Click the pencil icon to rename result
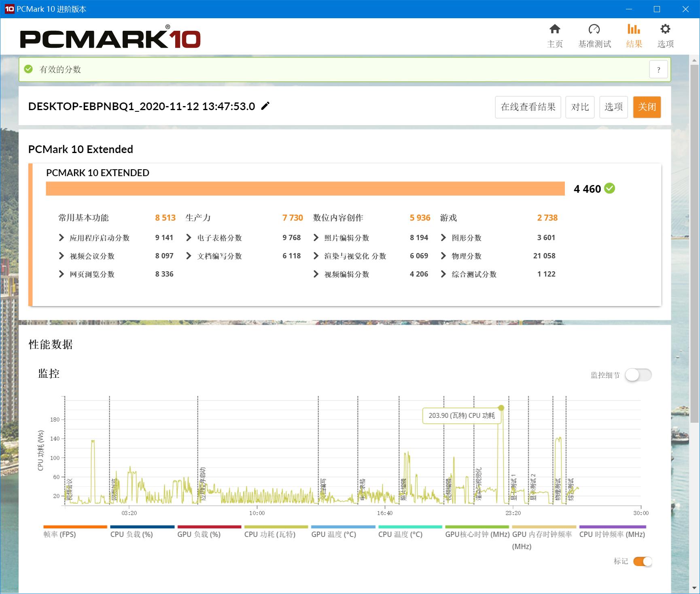The width and height of the screenshot is (700, 594). coord(265,106)
